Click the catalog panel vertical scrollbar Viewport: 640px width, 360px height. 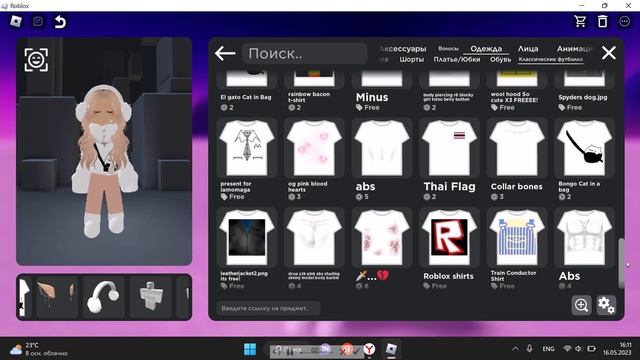pos(621,263)
